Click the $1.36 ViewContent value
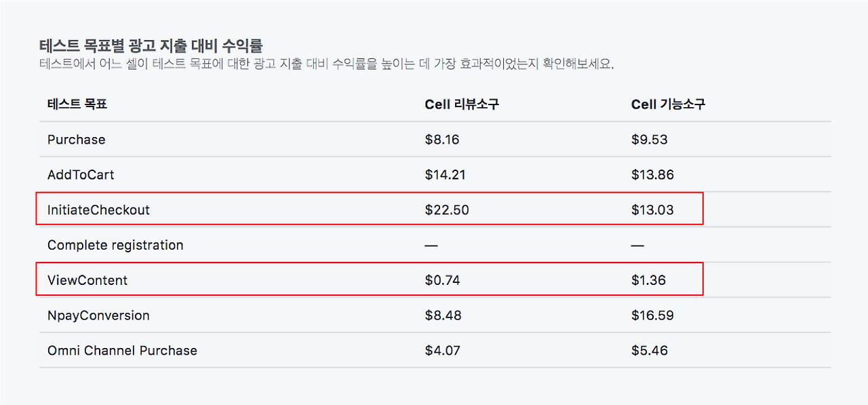Image resolution: width=868 pixels, height=405 pixels. click(x=648, y=281)
